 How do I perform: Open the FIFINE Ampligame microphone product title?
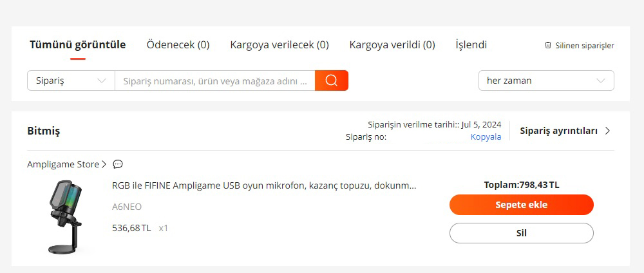[264, 186]
